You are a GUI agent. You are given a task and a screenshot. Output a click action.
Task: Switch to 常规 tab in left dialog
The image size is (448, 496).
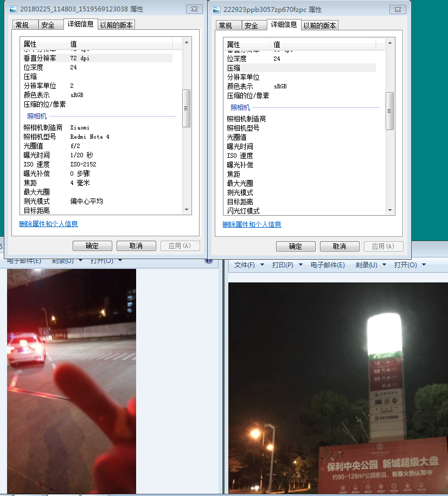23,25
